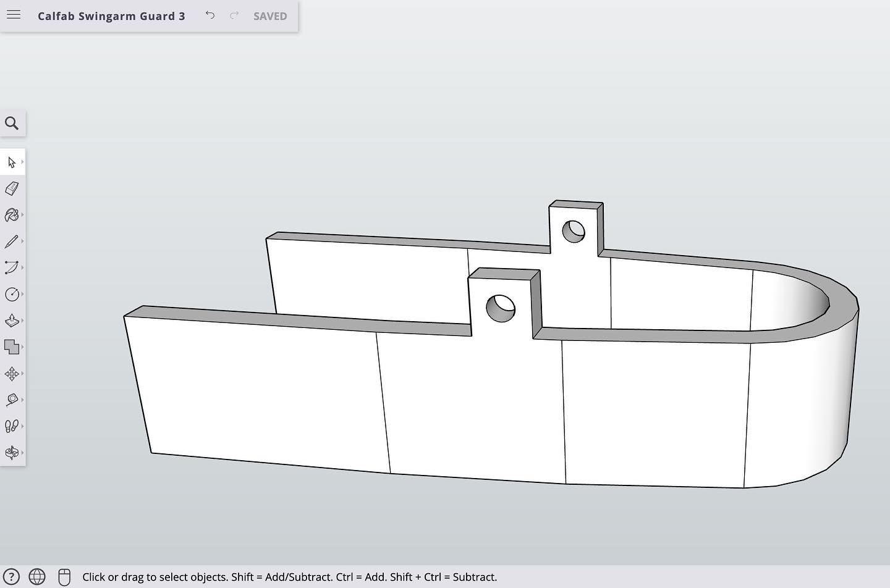The height and width of the screenshot is (588, 890).
Task: Expand the Solid tools flyout arrow
Action: 22,347
